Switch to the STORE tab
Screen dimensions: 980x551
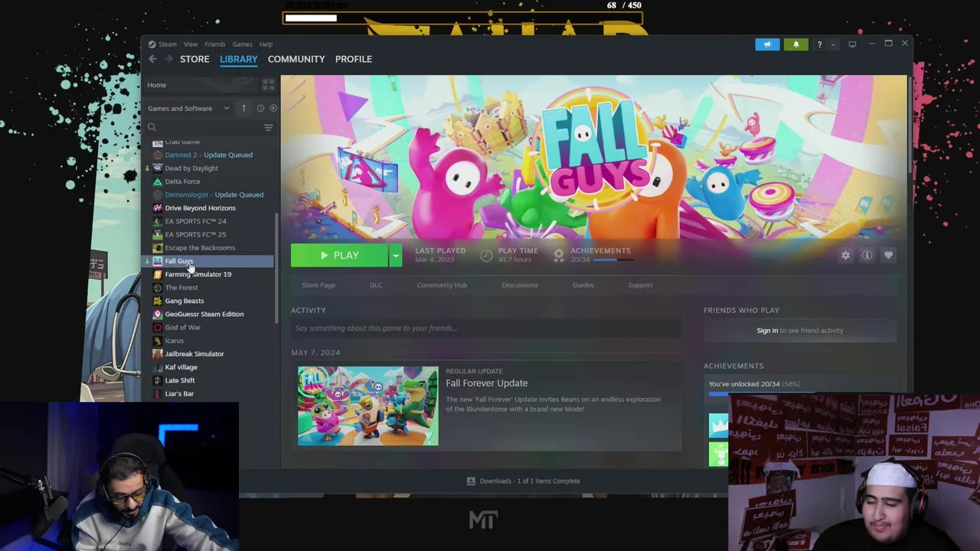(194, 59)
